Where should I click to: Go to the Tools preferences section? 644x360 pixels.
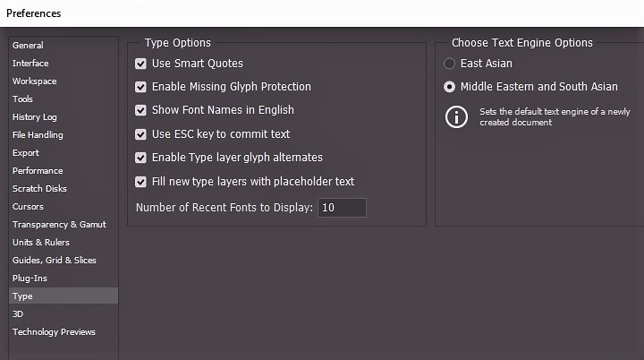22,99
